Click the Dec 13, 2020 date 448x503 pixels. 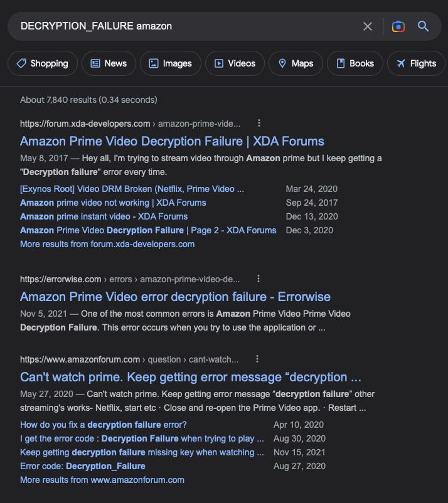[x=312, y=216]
